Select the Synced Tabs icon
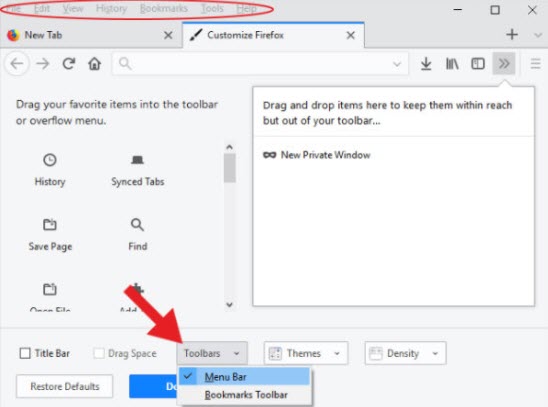 click(x=137, y=160)
